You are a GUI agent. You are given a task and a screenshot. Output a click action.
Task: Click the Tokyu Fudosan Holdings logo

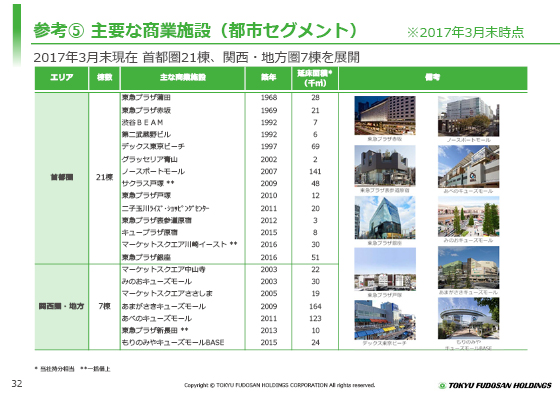click(495, 386)
